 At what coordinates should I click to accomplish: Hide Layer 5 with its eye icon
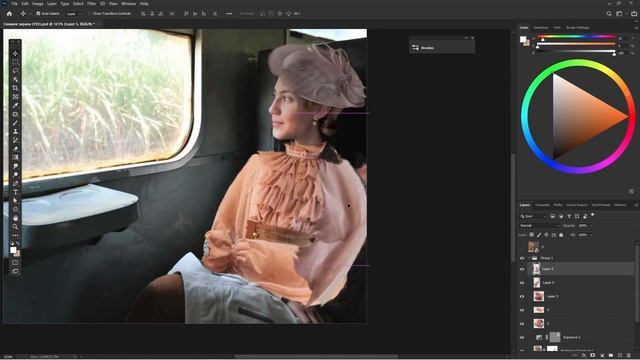tap(522, 269)
